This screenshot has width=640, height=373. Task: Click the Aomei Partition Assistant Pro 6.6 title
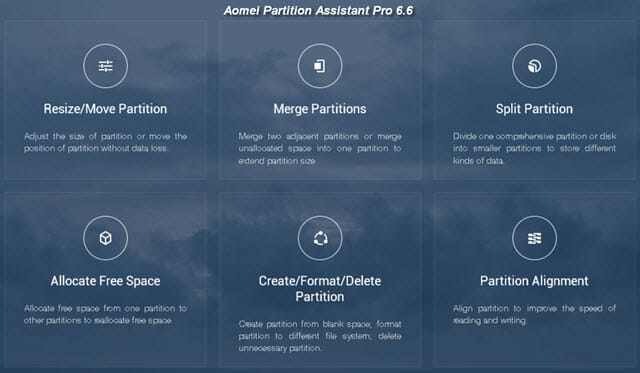pos(319,11)
